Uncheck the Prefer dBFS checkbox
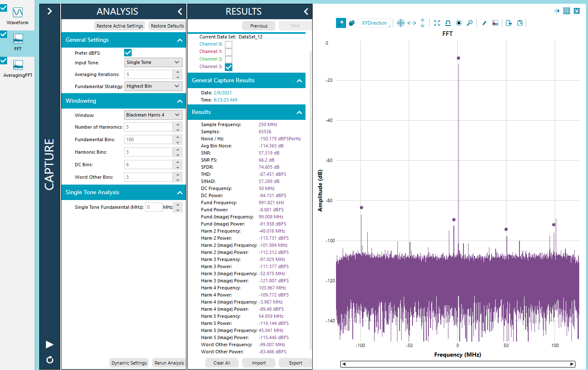 pyautogui.click(x=128, y=53)
